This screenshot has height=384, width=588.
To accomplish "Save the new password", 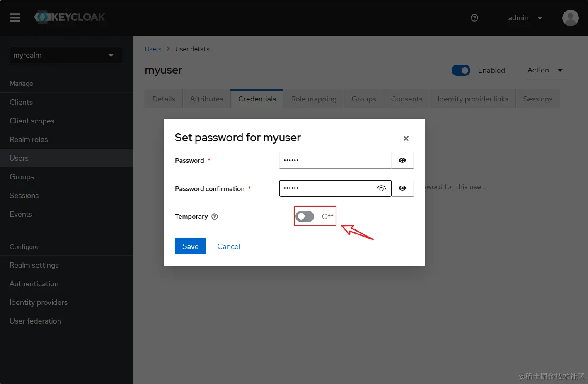I will click(x=190, y=246).
